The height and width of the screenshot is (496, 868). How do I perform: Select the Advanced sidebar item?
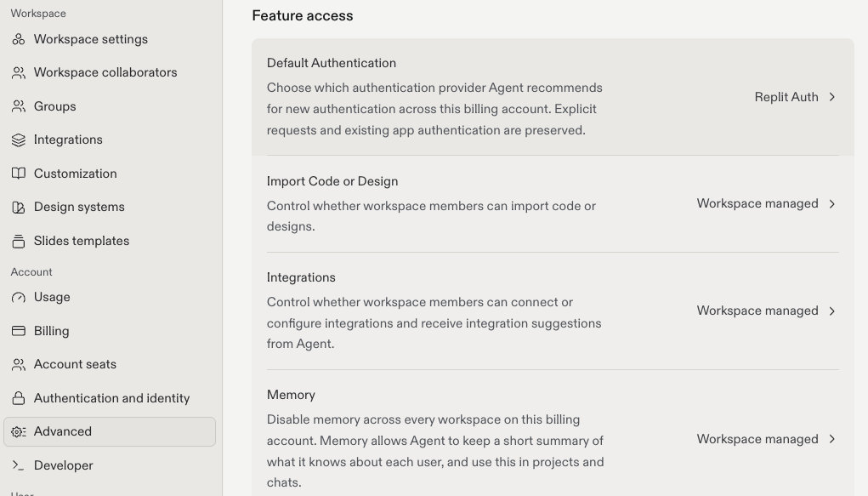110,431
